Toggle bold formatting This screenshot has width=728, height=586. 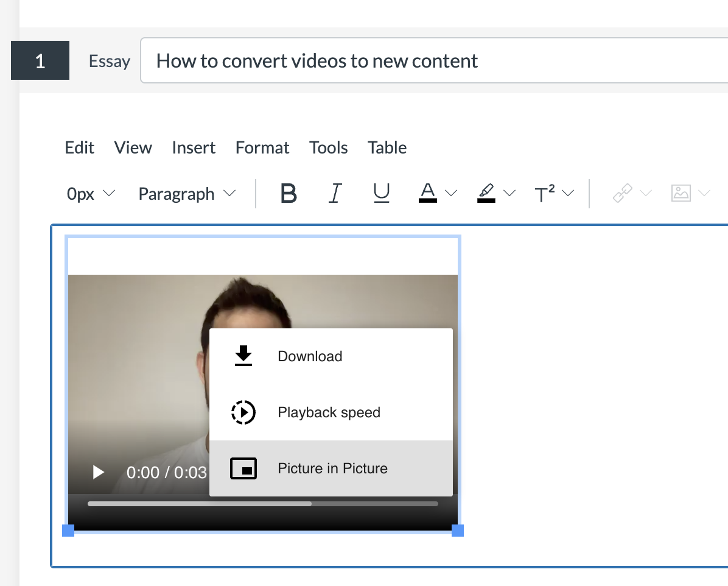coord(289,193)
